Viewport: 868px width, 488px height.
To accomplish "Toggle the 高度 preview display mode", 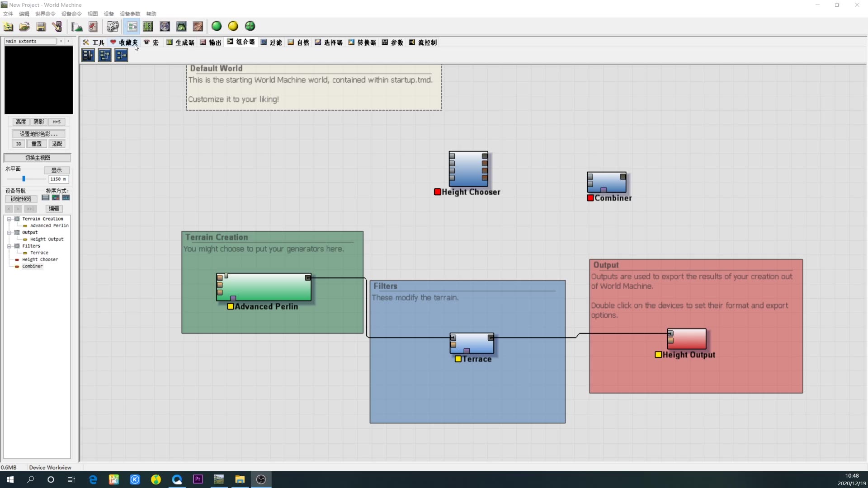I will 20,122.
